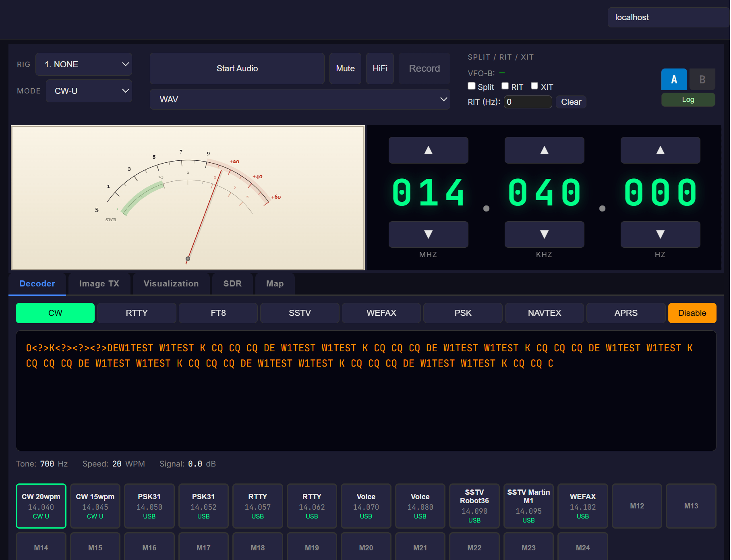Select the SSTV decoder
The width and height of the screenshot is (731, 560).
tap(300, 313)
